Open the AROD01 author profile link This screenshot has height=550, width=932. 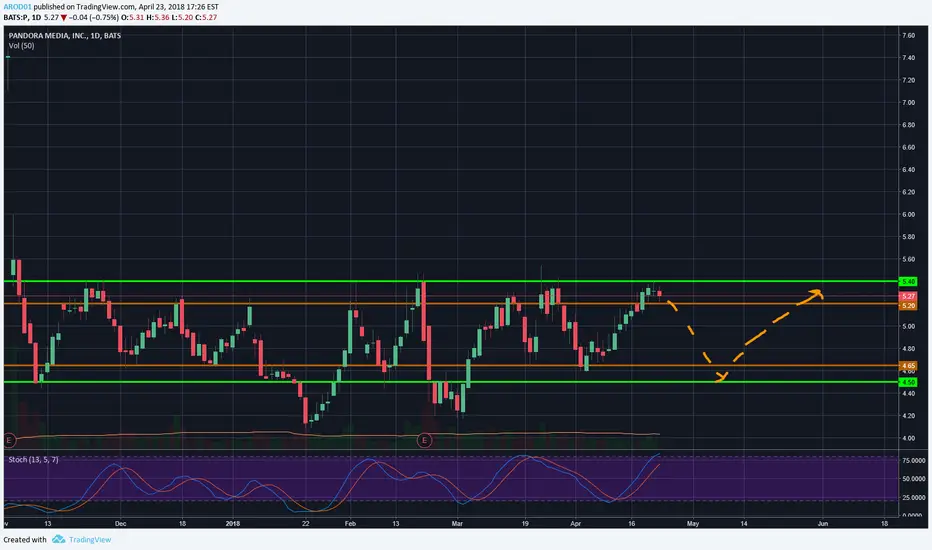point(17,7)
